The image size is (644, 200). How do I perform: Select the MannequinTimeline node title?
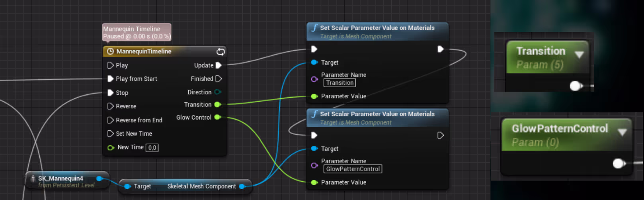pyautogui.click(x=144, y=51)
